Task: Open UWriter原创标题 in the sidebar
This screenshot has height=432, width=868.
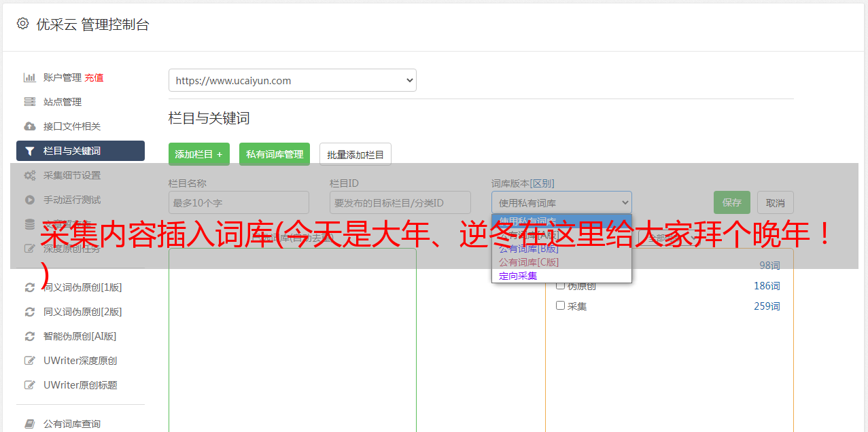Action: (x=80, y=385)
